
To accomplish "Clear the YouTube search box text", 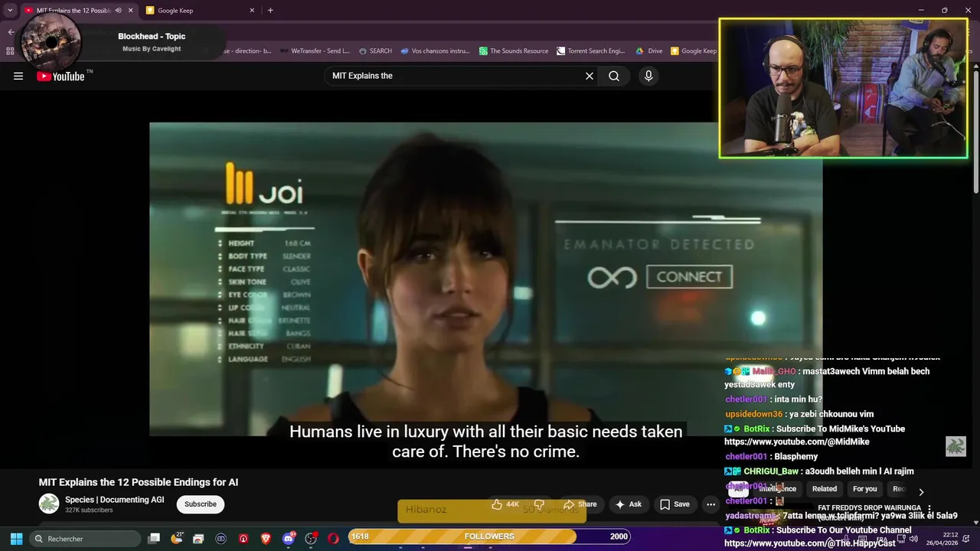I will click(590, 76).
